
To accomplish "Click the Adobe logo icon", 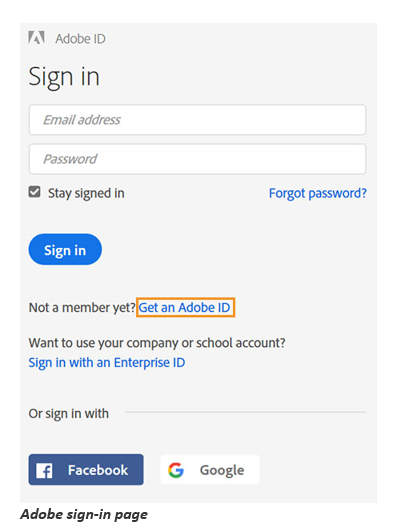I will pos(36,38).
